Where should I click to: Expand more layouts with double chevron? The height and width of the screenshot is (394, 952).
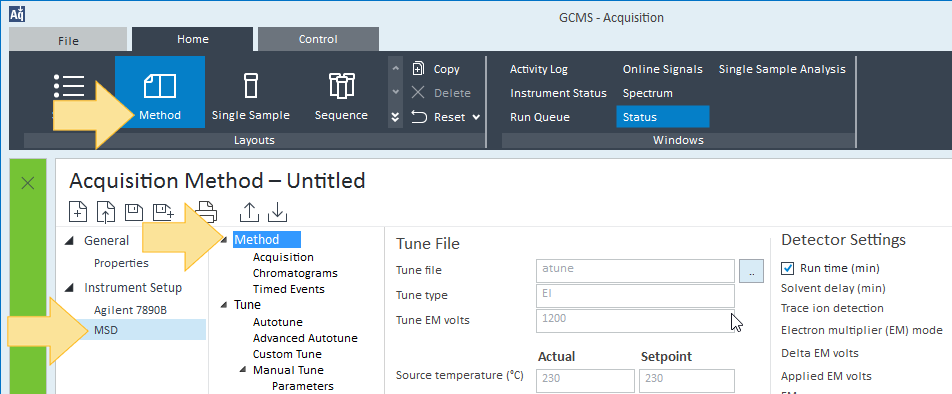pos(395,117)
